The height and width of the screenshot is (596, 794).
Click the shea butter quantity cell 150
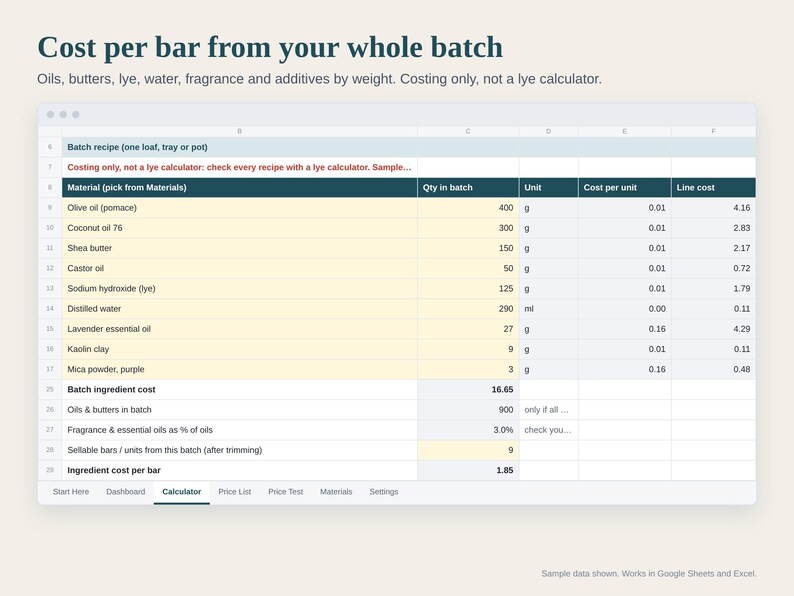coord(468,248)
